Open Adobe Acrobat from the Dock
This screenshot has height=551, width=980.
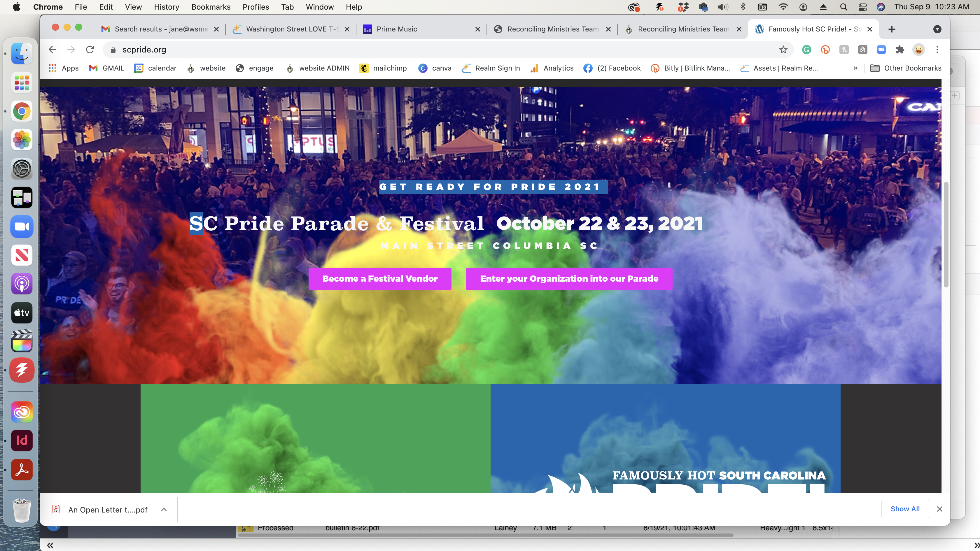(22, 470)
